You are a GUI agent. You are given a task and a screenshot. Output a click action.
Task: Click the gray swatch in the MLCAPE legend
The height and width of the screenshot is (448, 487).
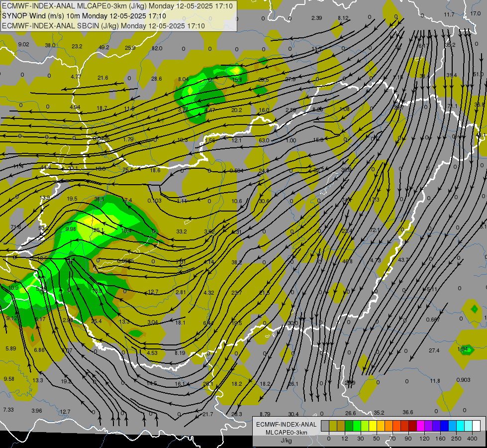(325, 426)
